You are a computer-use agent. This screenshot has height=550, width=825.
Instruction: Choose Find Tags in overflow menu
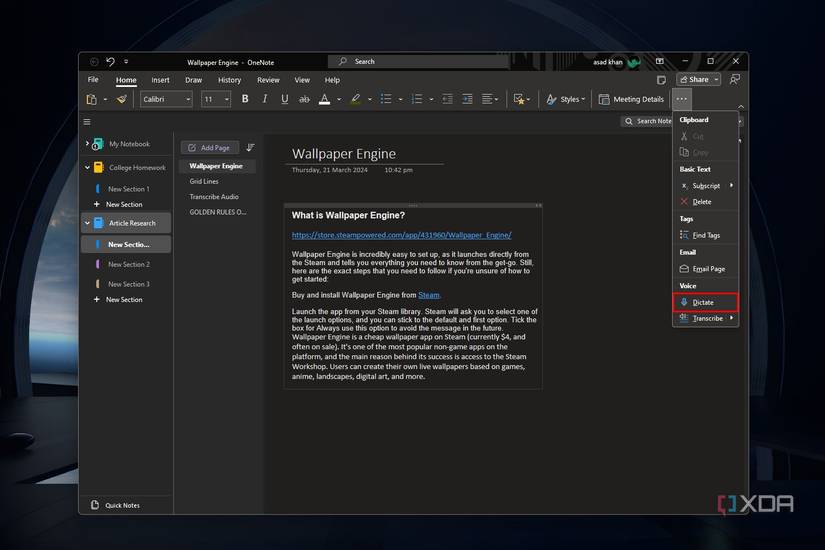(706, 235)
